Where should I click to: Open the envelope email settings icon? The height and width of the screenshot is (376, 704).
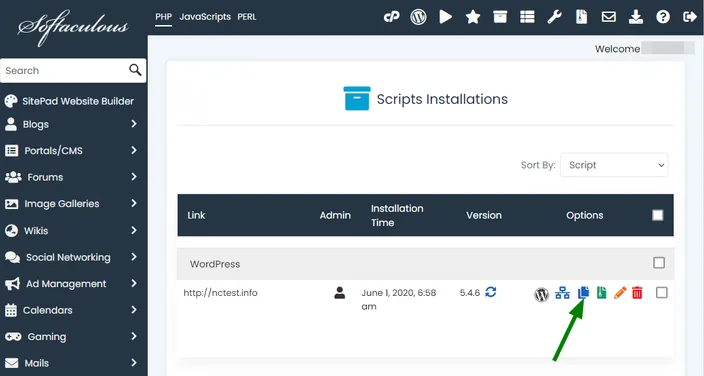pos(609,17)
